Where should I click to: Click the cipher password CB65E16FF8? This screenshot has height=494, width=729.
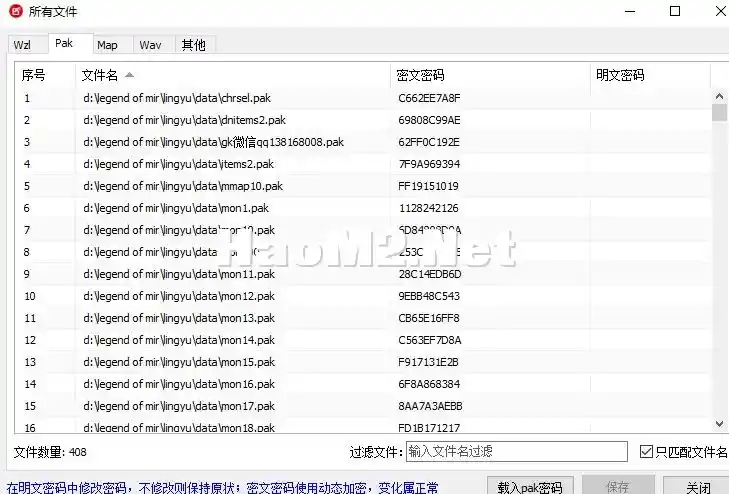(x=429, y=318)
